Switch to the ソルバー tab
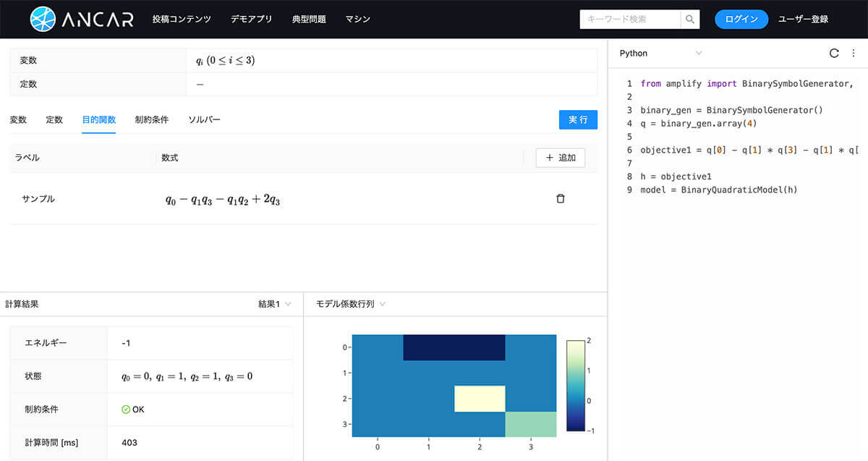This screenshot has height=461, width=868. click(x=204, y=119)
